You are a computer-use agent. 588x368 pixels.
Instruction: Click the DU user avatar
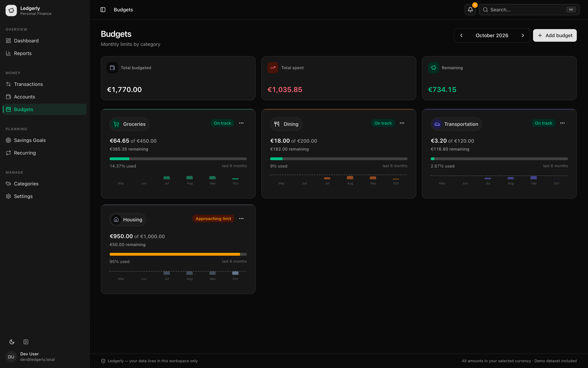(11, 357)
